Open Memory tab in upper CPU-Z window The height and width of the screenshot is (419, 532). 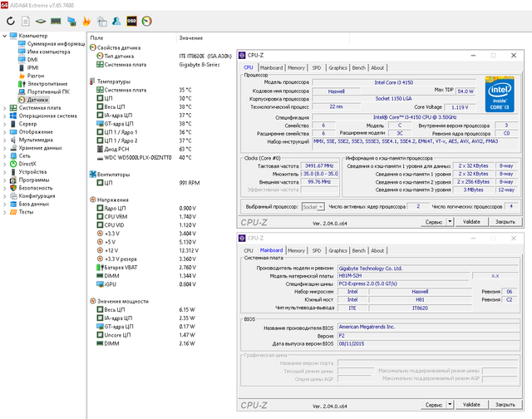pos(296,67)
